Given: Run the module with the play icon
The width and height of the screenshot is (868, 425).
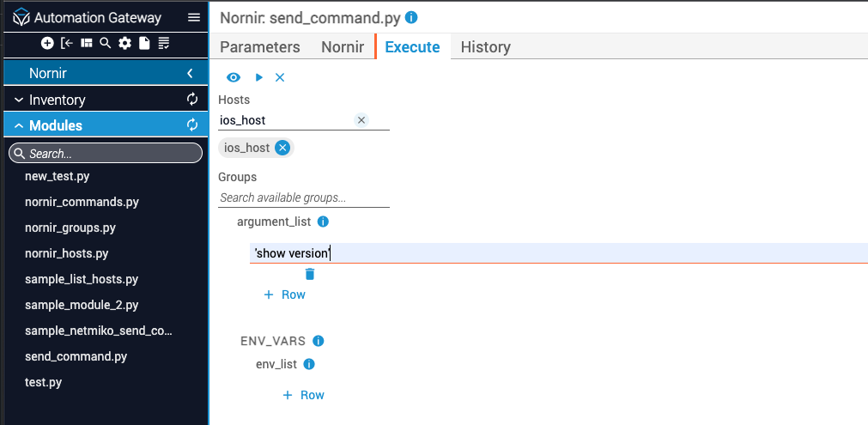Looking at the screenshot, I should [x=258, y=77].
